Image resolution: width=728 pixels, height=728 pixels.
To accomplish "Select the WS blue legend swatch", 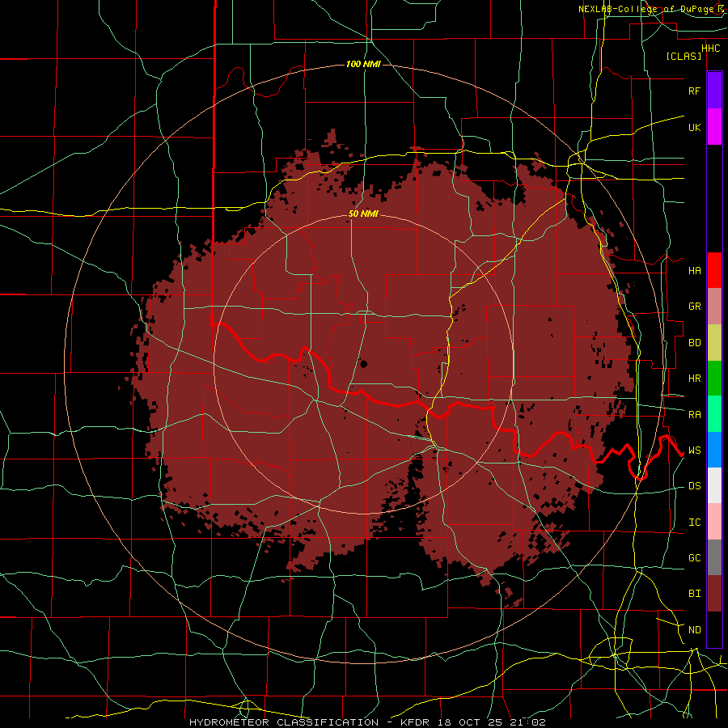I will (714, 450).
